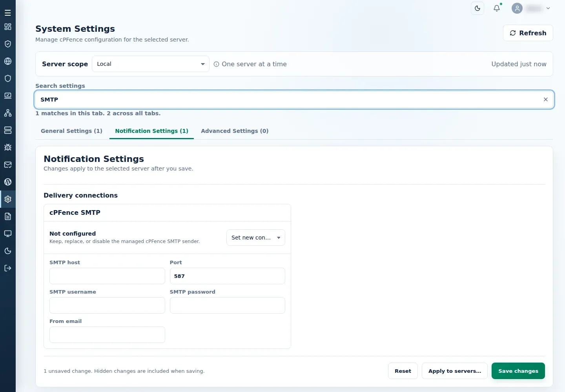565x392 pixels.
Task: Open the hamburger menu in the sidebar
Action: pos(8,13)
